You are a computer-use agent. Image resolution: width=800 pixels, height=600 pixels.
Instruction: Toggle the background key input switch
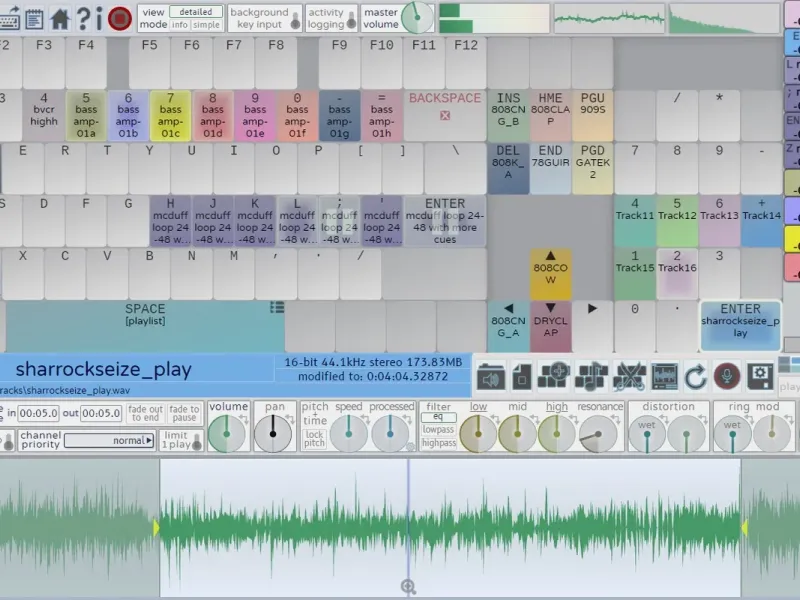pyautogui.click(x=295, y=21)
